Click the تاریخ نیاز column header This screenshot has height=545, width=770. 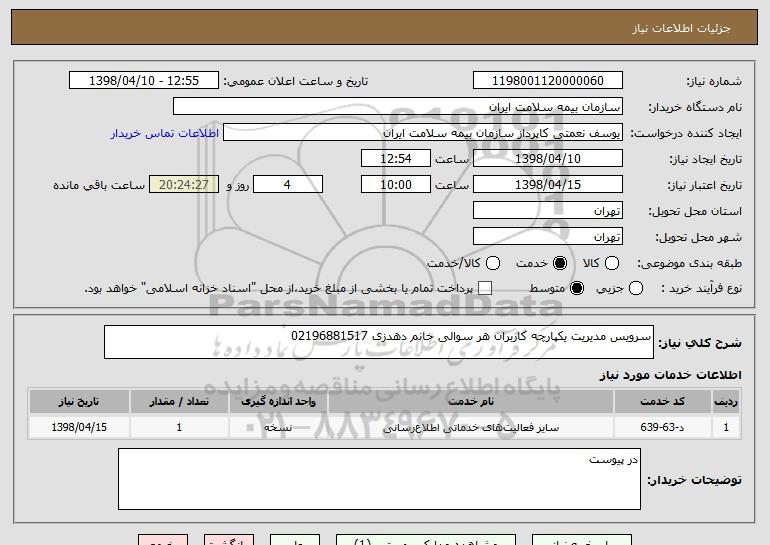pos(79,402)
